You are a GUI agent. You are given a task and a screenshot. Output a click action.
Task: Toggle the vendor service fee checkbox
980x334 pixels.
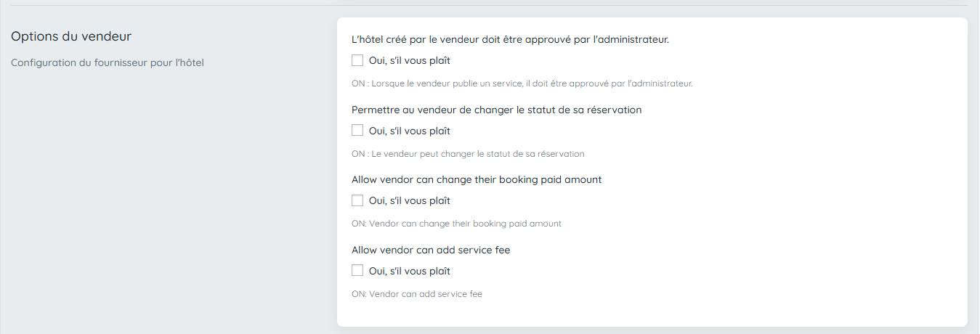pos(357,271)
